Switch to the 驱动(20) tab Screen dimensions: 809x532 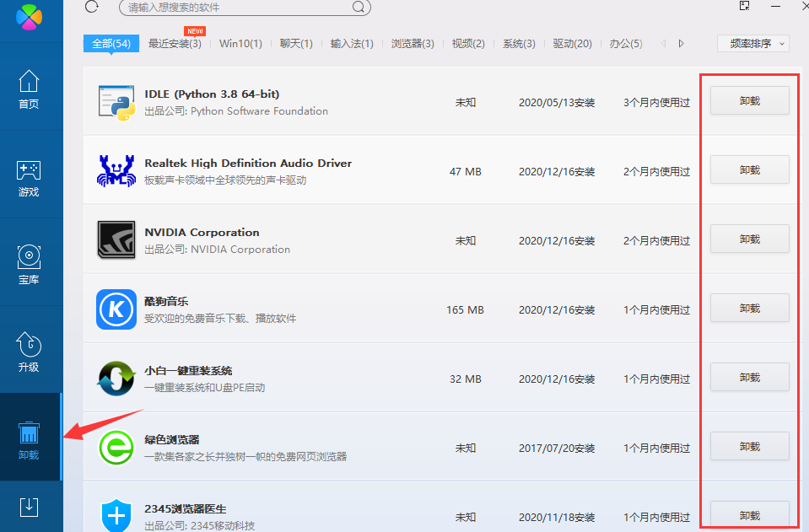572,44
